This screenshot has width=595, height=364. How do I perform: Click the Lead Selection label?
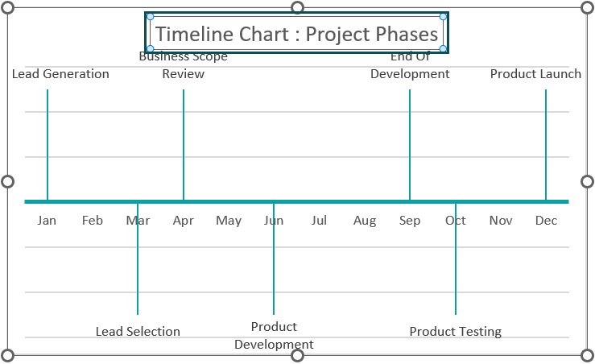[x=138, y=331]
